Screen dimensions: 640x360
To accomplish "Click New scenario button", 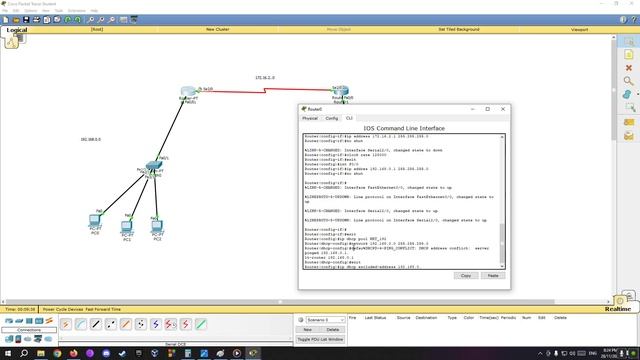I will click(x=308, y=330).
